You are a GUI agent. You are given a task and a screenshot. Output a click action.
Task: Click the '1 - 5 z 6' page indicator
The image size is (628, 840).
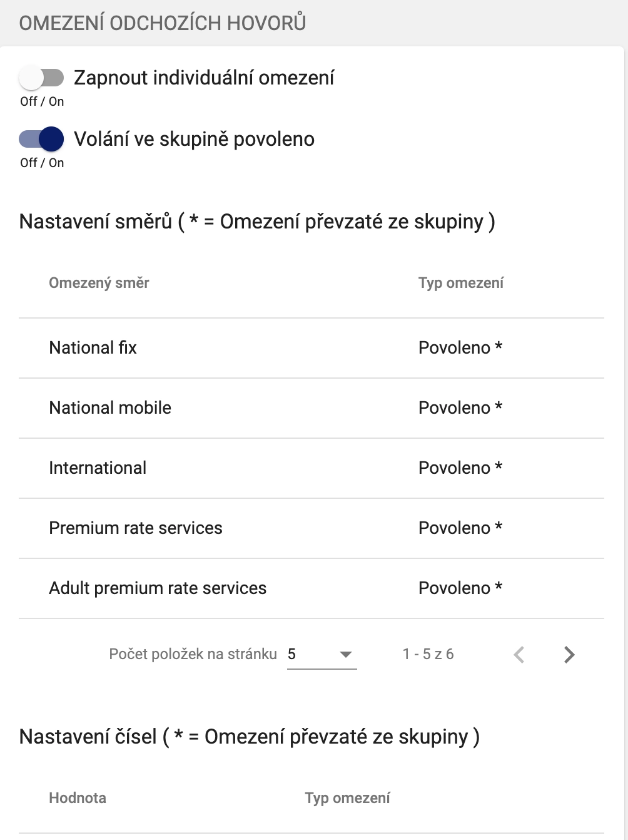429,654
